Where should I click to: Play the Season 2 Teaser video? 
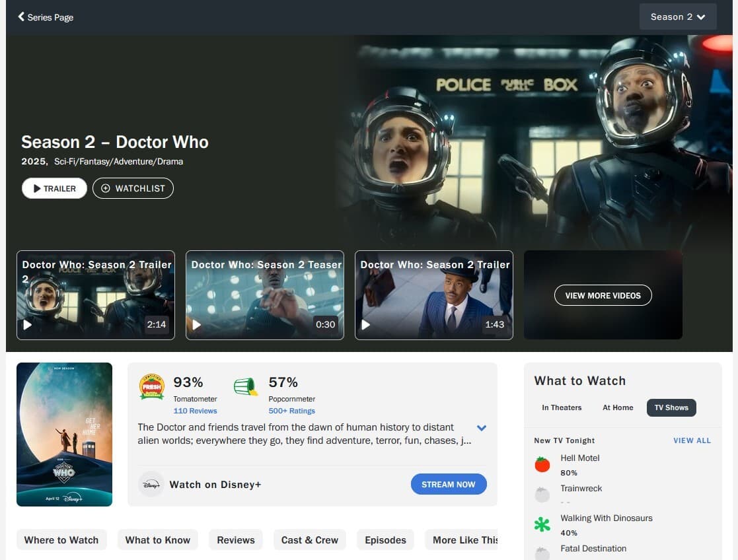pos(264,295)
